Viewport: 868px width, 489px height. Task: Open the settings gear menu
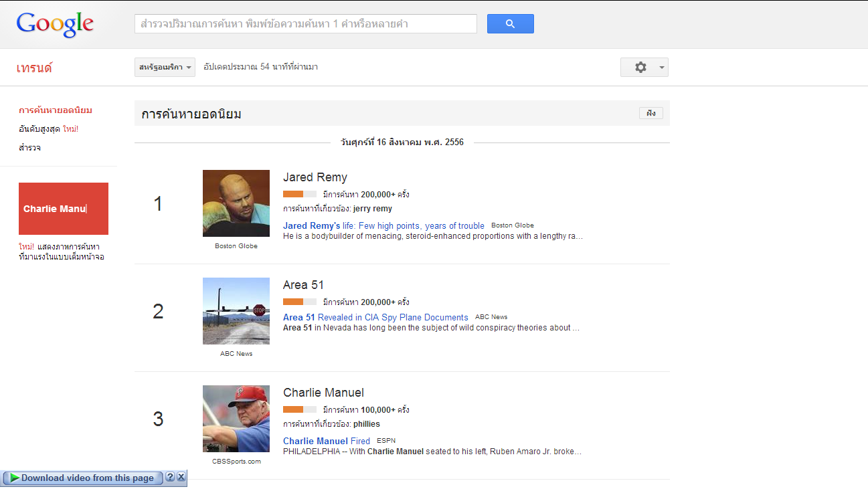point(640,67)
